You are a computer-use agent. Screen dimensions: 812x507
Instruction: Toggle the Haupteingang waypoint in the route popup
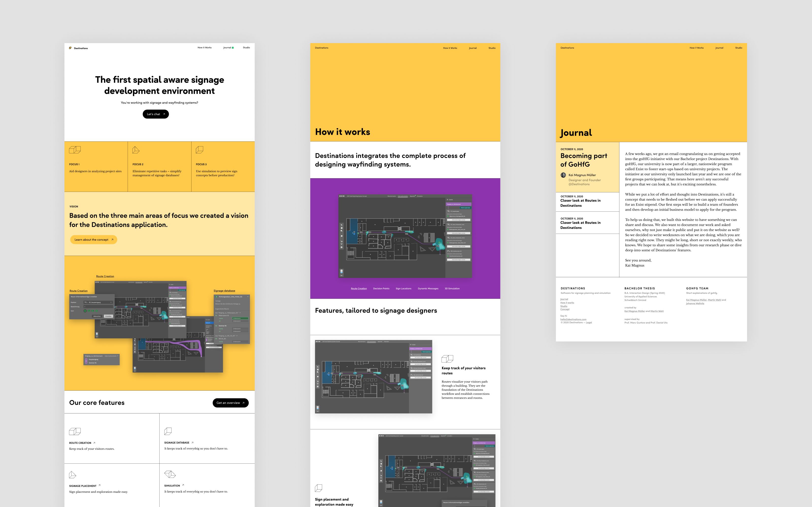86,359
